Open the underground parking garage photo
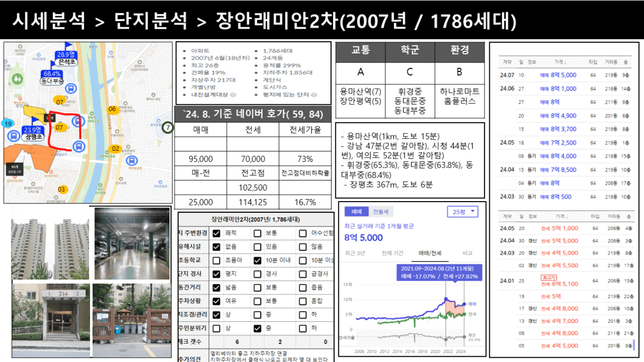Image resolution: width=644 pixels, height=362 pixels. tap(132, 243)
